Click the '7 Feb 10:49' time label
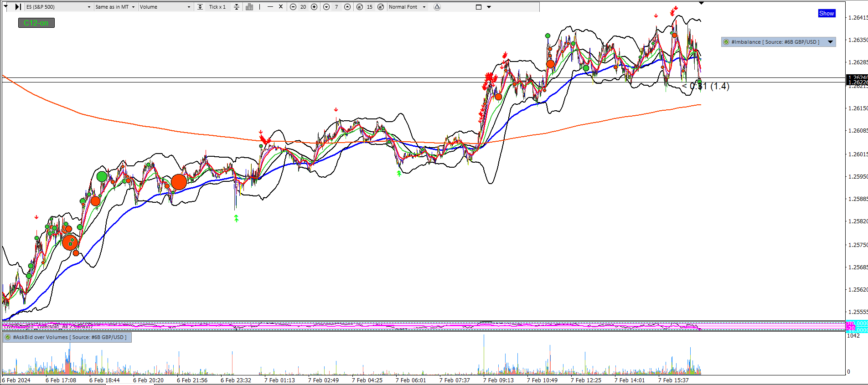Image resolution: width=868 pixels, height=385 pixels. point(542,380)
